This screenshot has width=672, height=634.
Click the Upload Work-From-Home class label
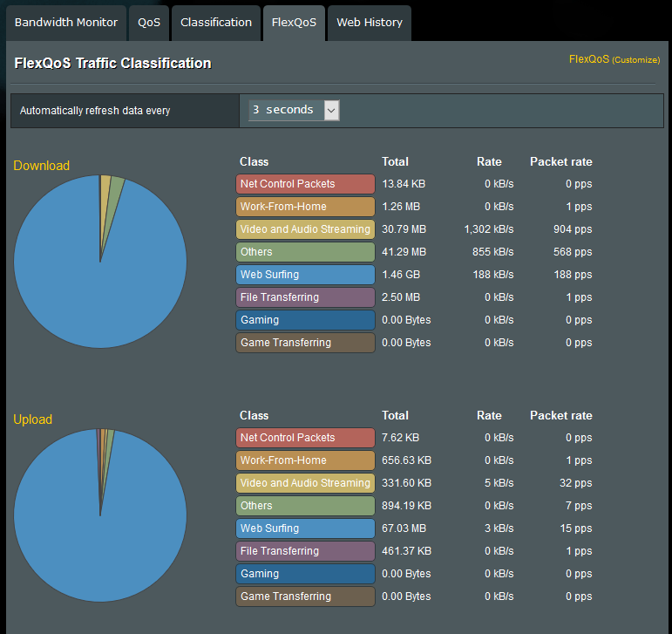(x=305, y=460)
